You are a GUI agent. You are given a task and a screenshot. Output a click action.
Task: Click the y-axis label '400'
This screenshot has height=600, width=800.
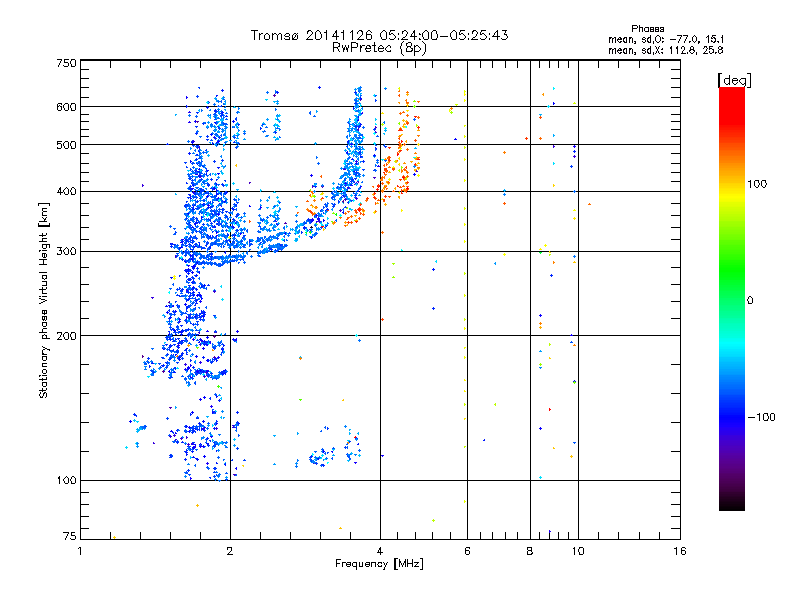point(66,192)
